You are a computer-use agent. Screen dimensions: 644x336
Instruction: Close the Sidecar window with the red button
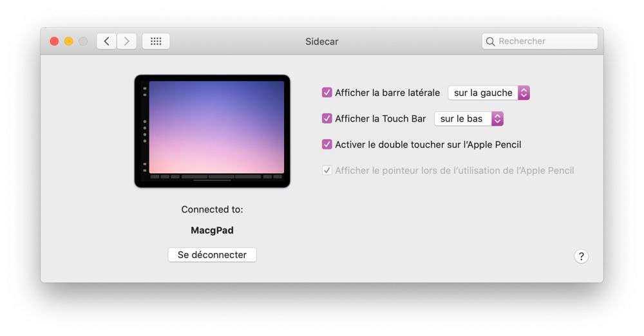click(54, 41)
